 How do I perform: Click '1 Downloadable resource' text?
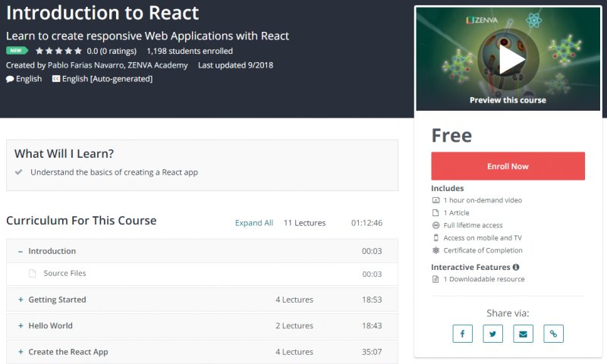tap(484, 279)
